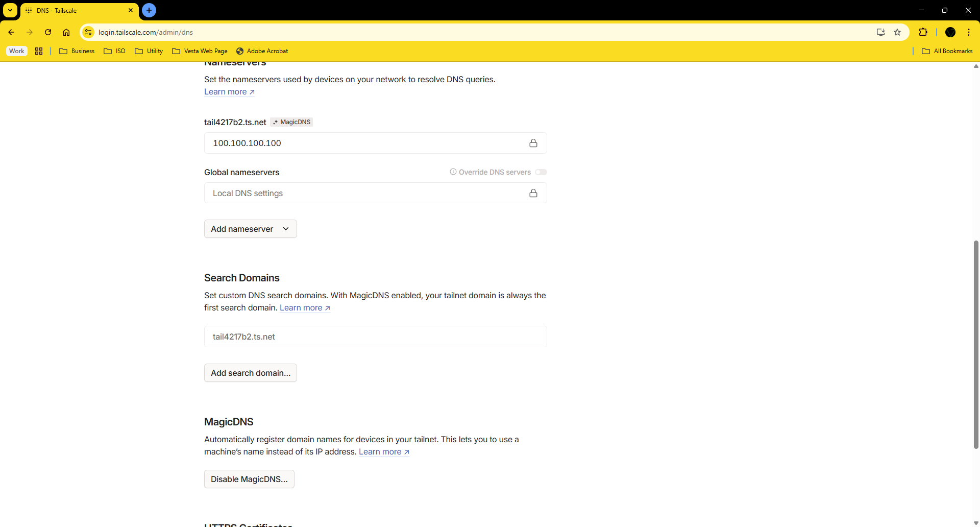Go back to the previous page
The height and width of the screenshot is (527, 980).
point(11,32)
